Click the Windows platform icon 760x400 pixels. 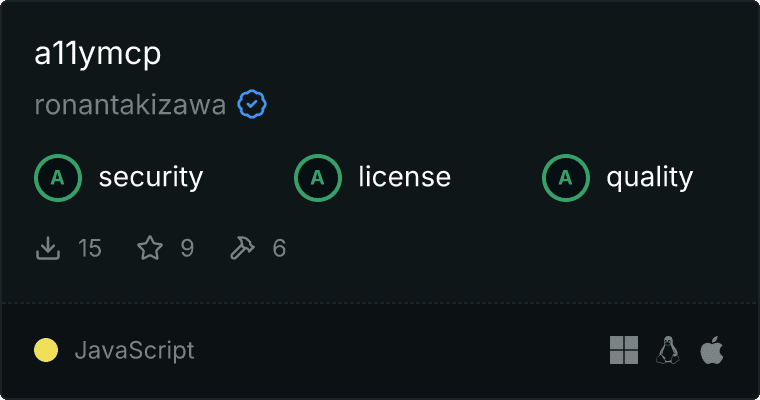pos(624,350)
